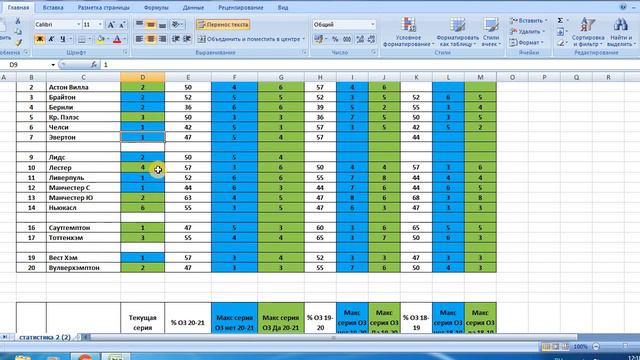Decrease font size with small A
The image size is (640, 360).
pyautogui.click(x=122, y=25)
